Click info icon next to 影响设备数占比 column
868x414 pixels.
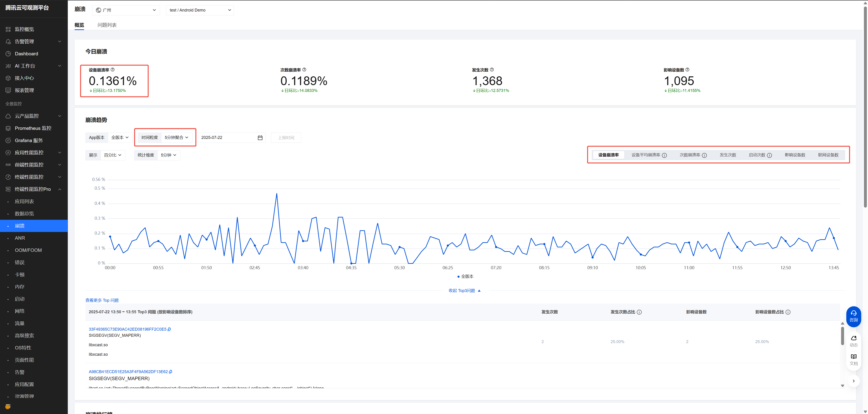coord(788,312)
